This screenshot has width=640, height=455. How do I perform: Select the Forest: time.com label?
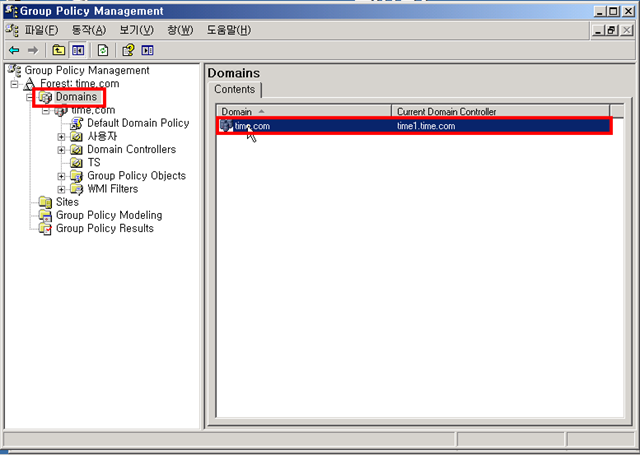[x=80, y=84]
